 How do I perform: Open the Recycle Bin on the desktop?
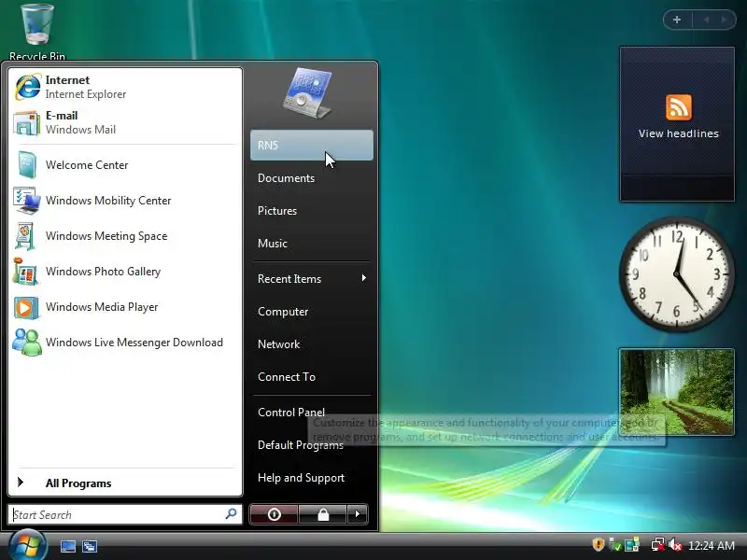(37, 32)
